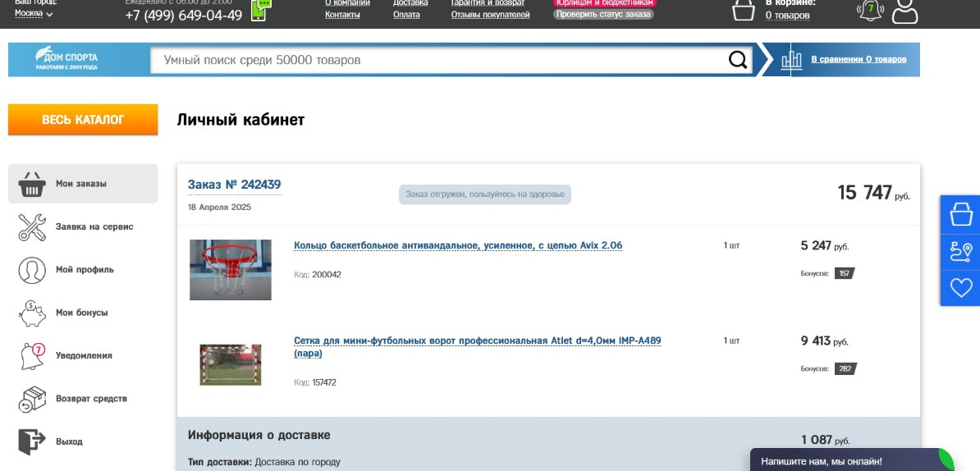Click the Юрлицам и бюджетникам badge
The image size is (980, 471).
coord(605,3)
